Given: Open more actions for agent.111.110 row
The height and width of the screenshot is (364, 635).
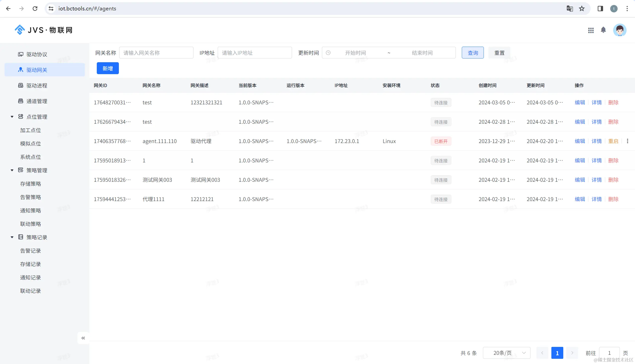Looking at the screenshot, I should click(x=627, y=141).
